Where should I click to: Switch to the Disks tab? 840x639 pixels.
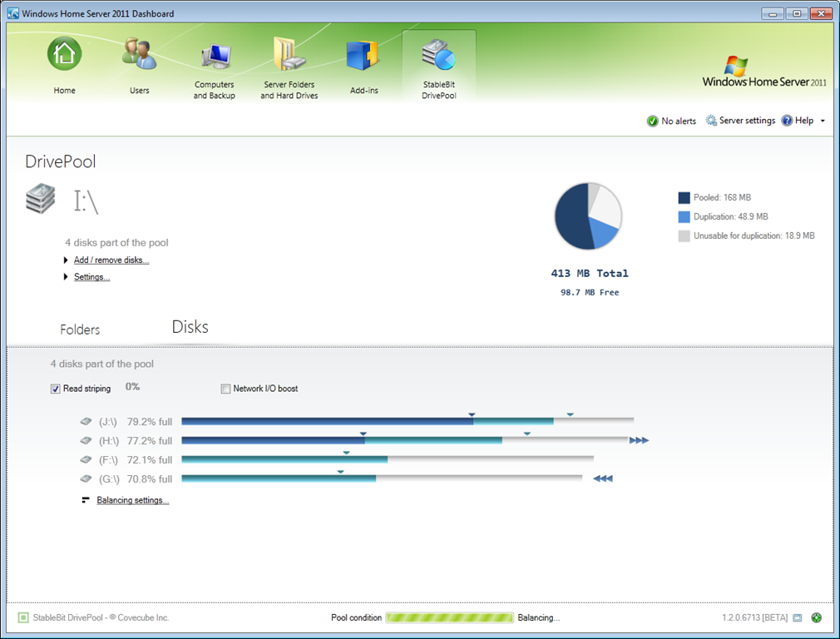[190, 327]
